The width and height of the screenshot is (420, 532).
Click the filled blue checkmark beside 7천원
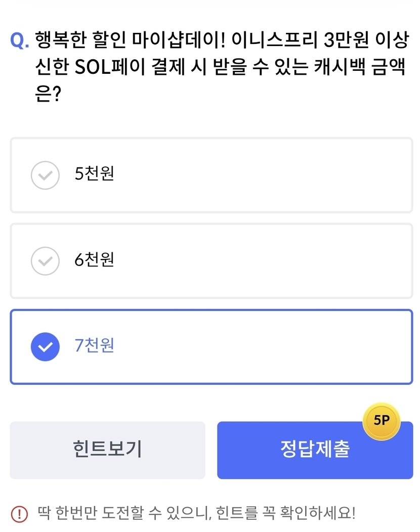tap(46, 347)
